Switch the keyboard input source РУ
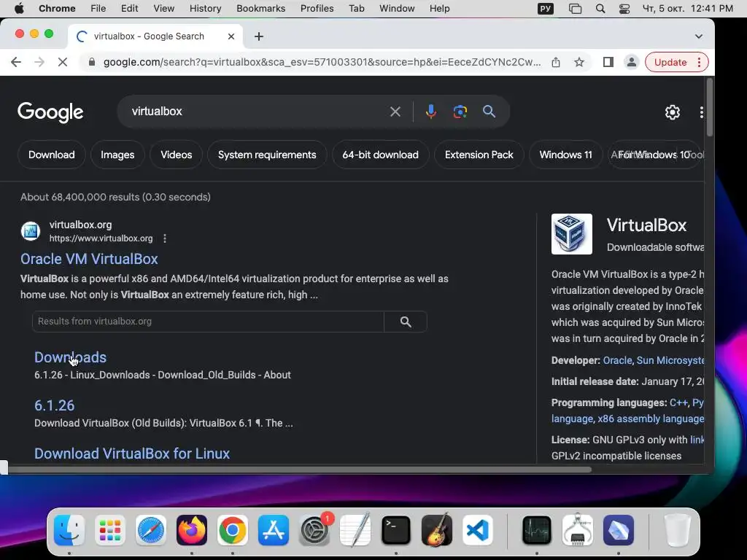Image resolution: width=747 pixels, height=560 pixels. 546,9
